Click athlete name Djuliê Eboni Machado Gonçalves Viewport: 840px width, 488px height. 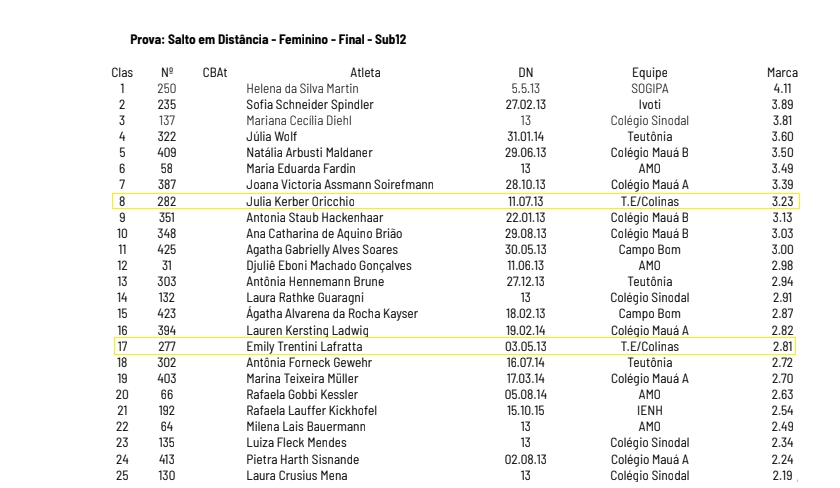click(x=329, y=265)
